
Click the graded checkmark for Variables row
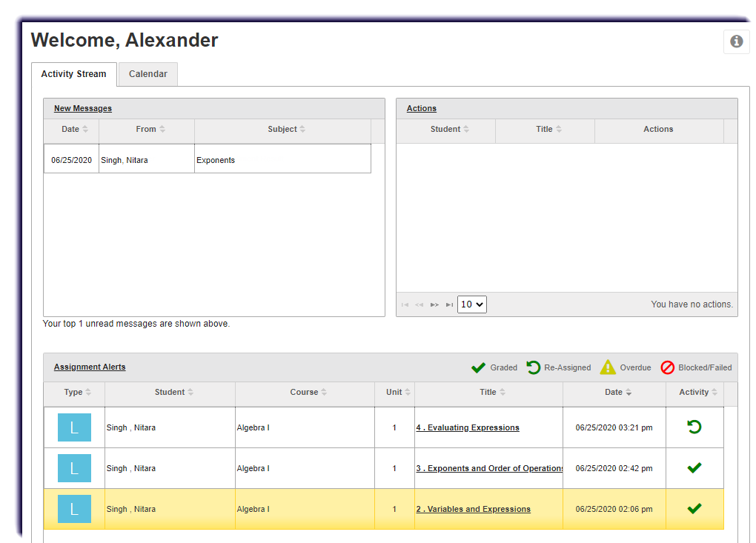[x=694, y=509]
